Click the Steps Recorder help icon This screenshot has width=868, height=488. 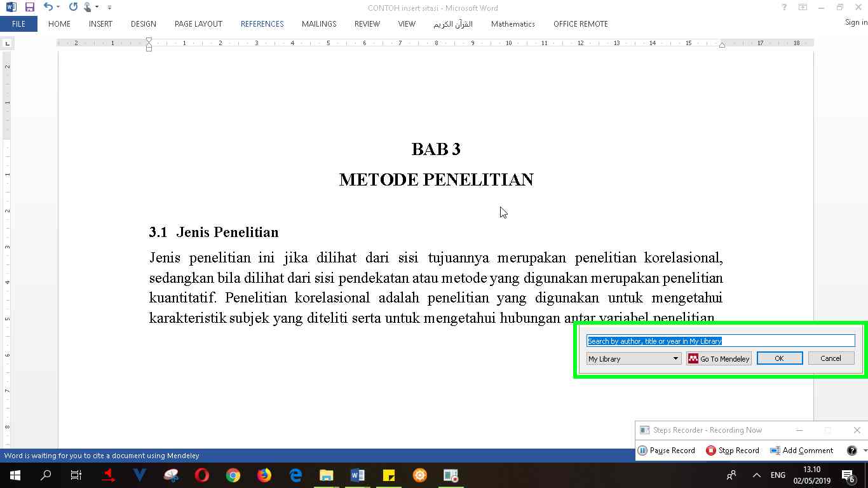pyautogui.click(x=851, y=451)
